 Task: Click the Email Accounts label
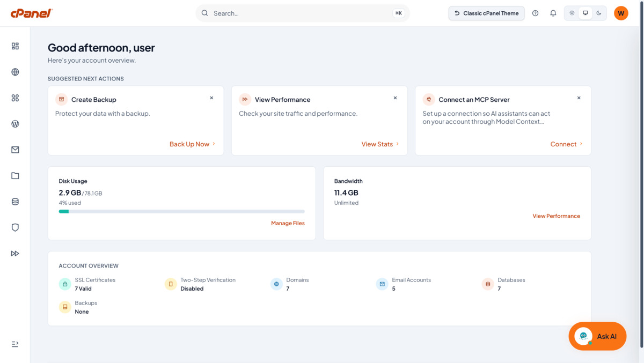tap(412, 280)
